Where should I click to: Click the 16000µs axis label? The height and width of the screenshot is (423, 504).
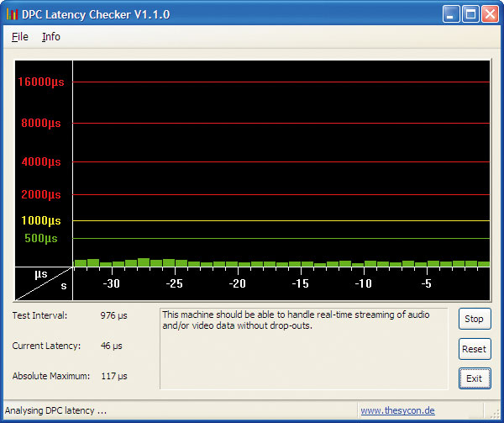[41, 82]
